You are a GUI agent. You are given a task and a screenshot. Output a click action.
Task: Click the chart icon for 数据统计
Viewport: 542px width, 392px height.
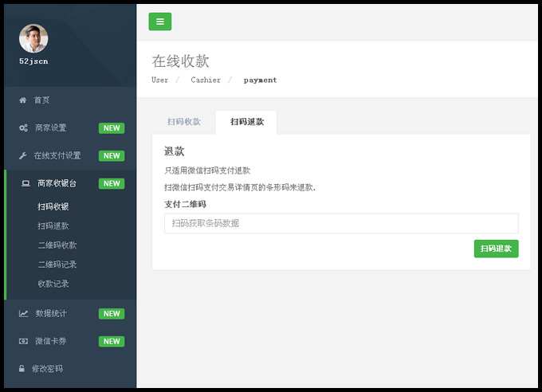23,314
